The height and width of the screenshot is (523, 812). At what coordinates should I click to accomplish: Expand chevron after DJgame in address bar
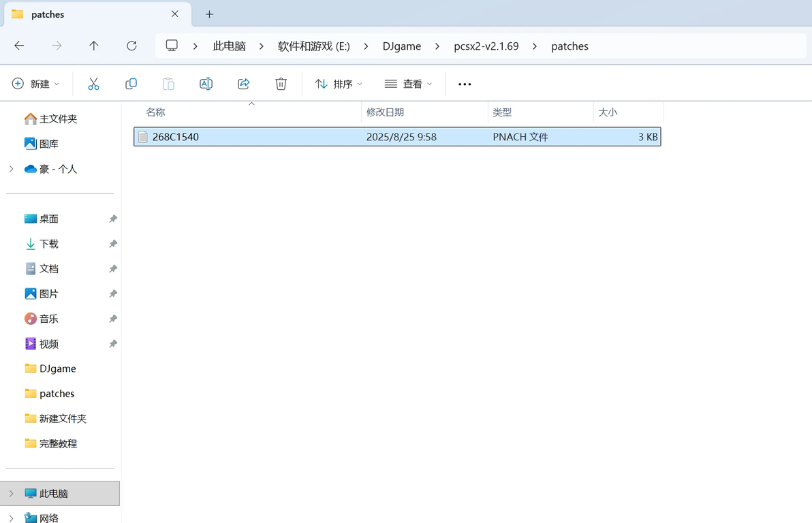[437, 46]
